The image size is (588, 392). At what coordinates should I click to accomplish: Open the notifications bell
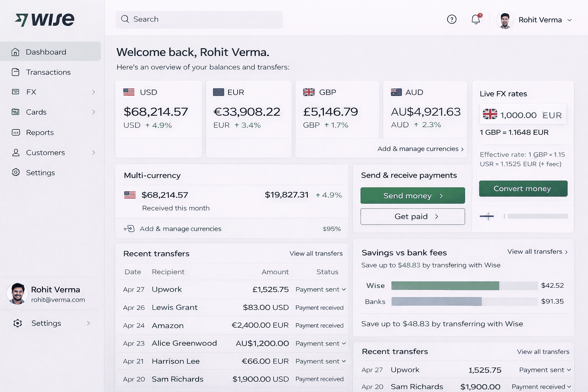[x=475, y=20]
